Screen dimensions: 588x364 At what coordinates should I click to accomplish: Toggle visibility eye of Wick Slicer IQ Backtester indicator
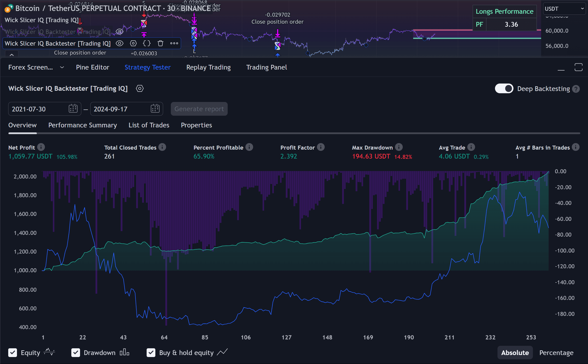point(120,43)
